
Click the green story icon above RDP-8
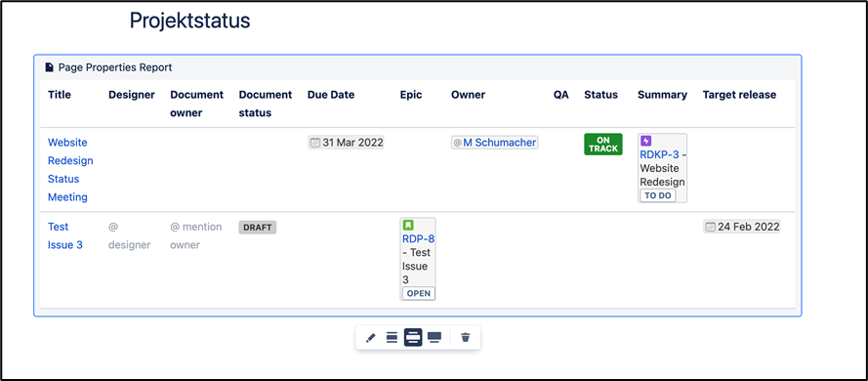click(x=408, y=226)
